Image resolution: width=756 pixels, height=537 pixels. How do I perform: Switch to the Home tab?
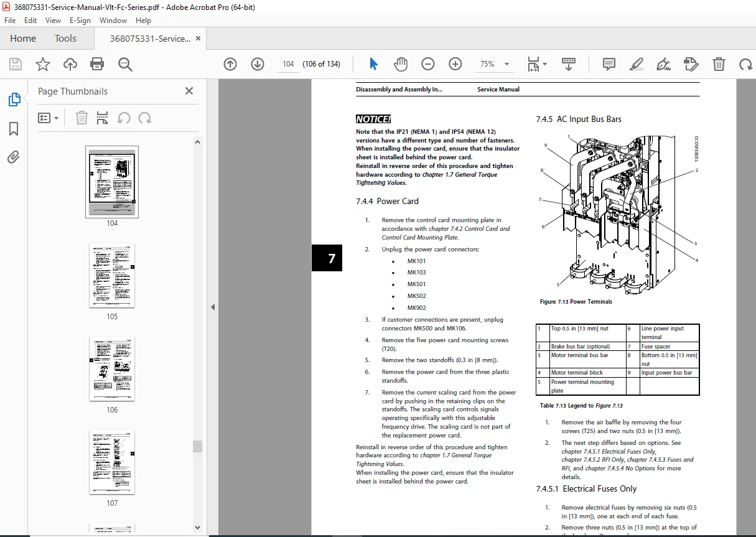23,39
